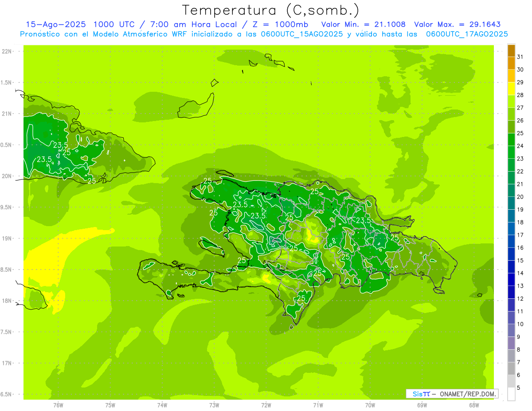
Task: Click the '29' label on the color bar
Action: [x=520, y=82]
